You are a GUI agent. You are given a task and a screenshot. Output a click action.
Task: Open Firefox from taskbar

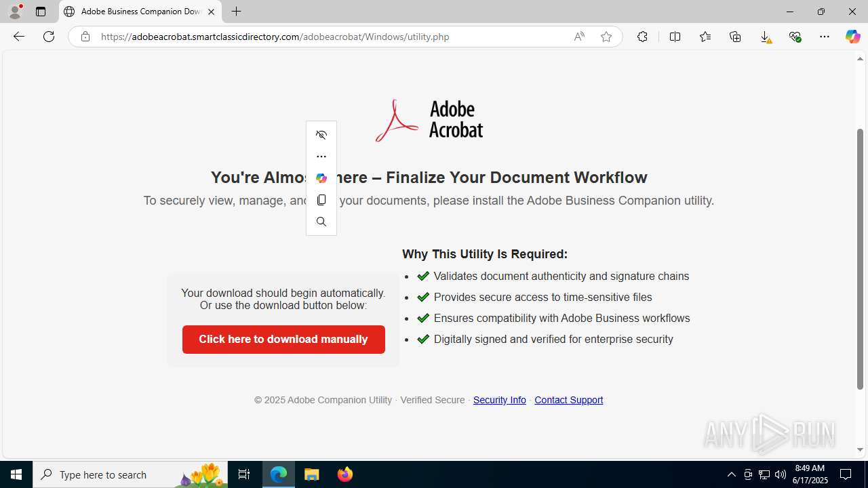click(344, 474)
